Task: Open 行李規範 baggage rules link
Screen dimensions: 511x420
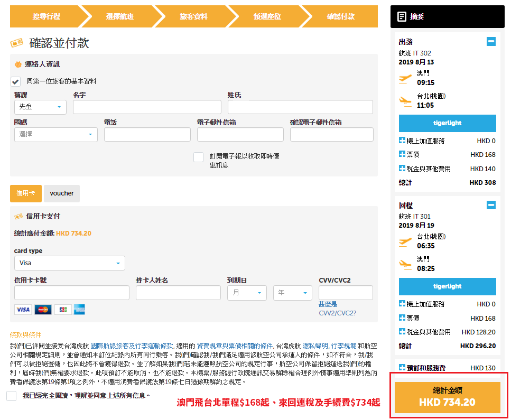Action: point(344,346)
